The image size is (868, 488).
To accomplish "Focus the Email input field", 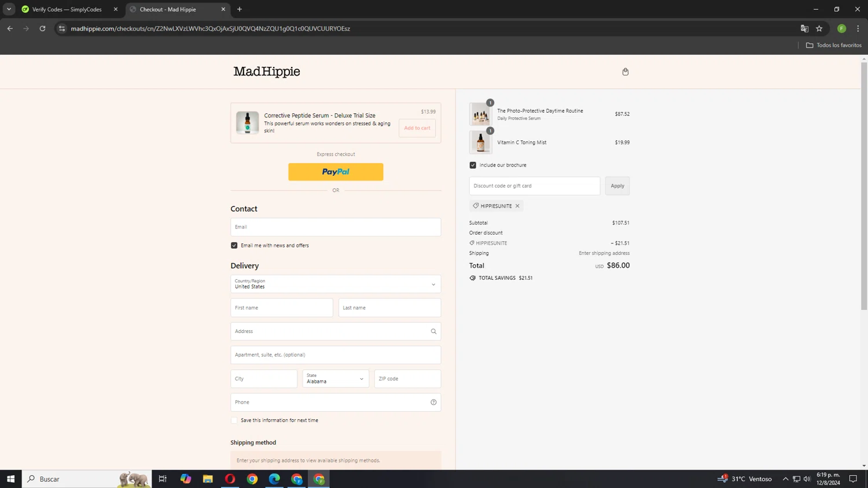I will pyautogui.click(x=336, y=227).
